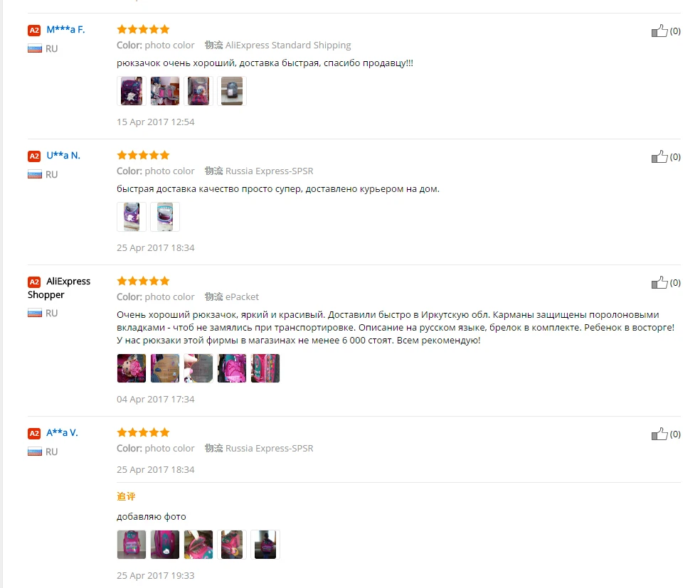Click A2 badge next to M***a F.
Image resolution: width=700 pixels, height=588 pixels.
34,31
